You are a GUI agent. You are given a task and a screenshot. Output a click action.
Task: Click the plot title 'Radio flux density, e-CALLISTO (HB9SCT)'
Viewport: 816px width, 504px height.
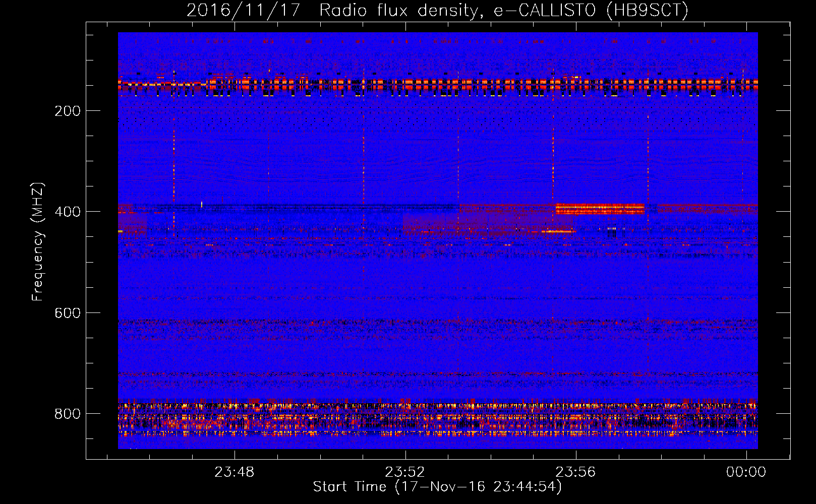(504, 10)
